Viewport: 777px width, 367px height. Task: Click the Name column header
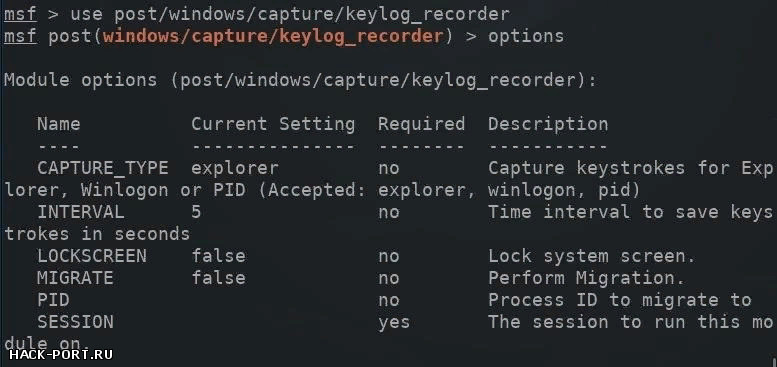tap(58, 124)
